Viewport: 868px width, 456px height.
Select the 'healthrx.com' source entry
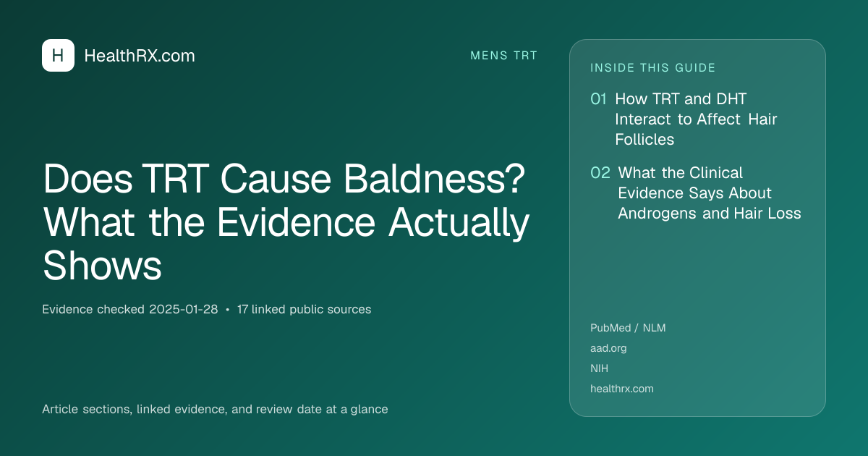coord(622,389)
